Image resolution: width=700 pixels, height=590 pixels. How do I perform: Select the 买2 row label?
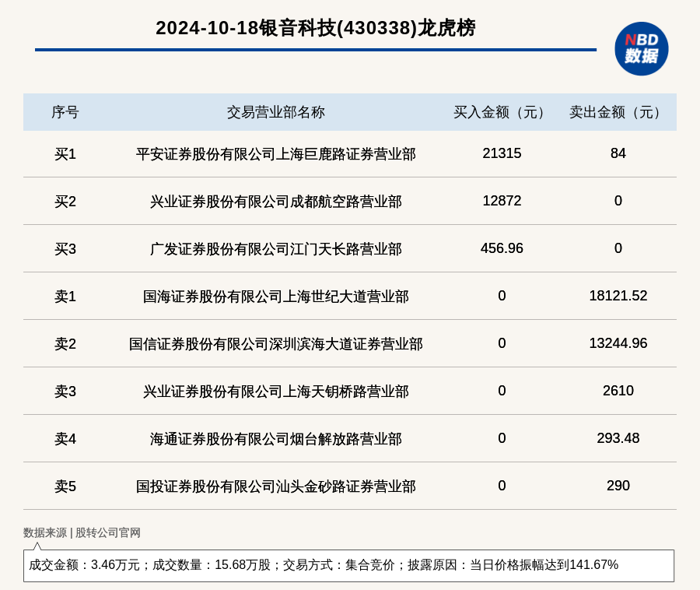point(65,202)
